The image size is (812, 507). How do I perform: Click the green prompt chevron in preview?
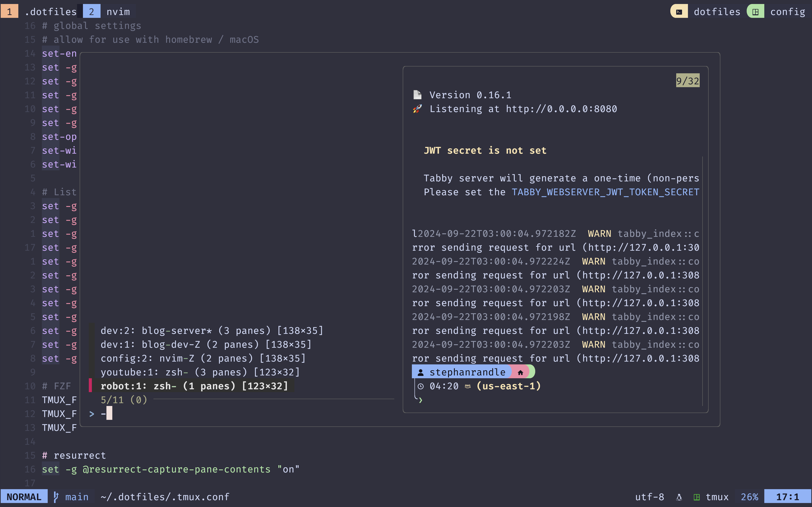[x=420, y=400]
